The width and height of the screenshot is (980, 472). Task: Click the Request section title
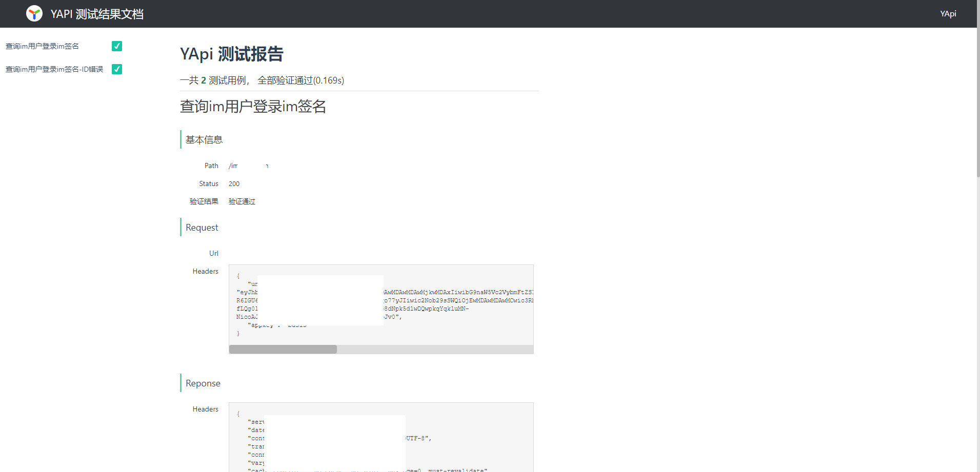tap(202, 227)
